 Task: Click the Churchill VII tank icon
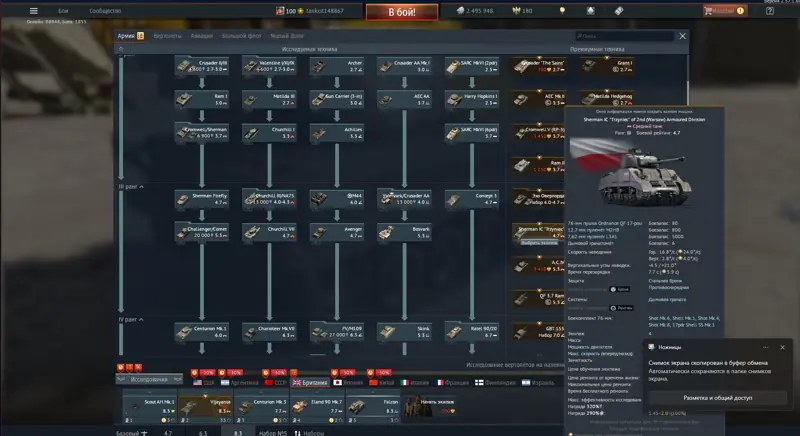252,233
